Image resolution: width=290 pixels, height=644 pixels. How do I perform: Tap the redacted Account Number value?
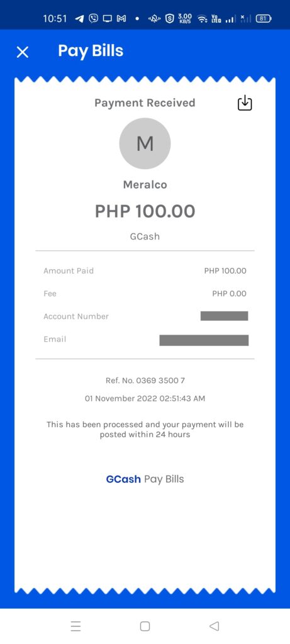tap(225, 316)
